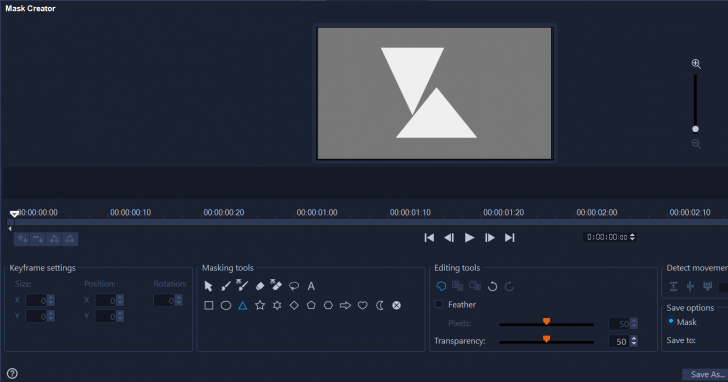Image resolution: width=728 pixels, height=382 pixels.
Task: Step forward one frame
Action: pyautogui.click(x=489, y=238)
